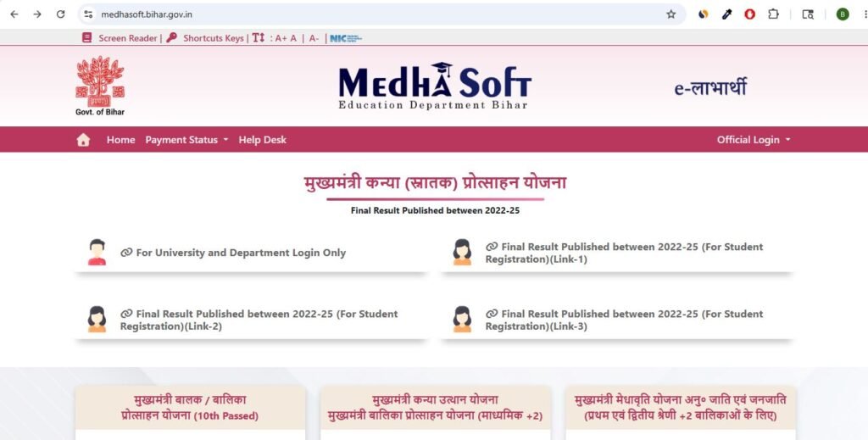Open the green B profile avatar
The width and height of the screenshot is (868, 440).
[843, 14]
